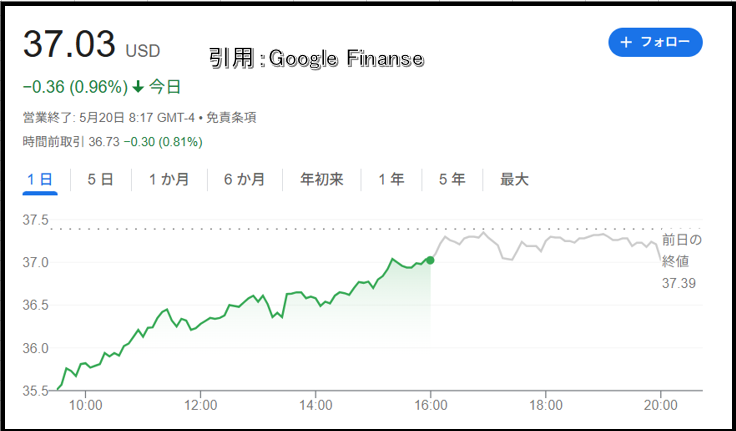Click the green dot marker at 16:00
Image resolution: width=736 pixels, height=431 pixels.
[430, 260]
